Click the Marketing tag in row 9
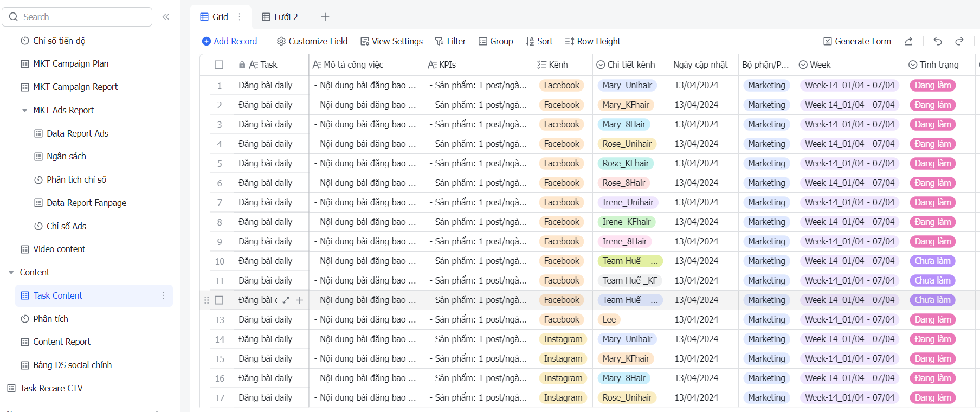Viewport: 980px width, 412px height. pos(766,241)
